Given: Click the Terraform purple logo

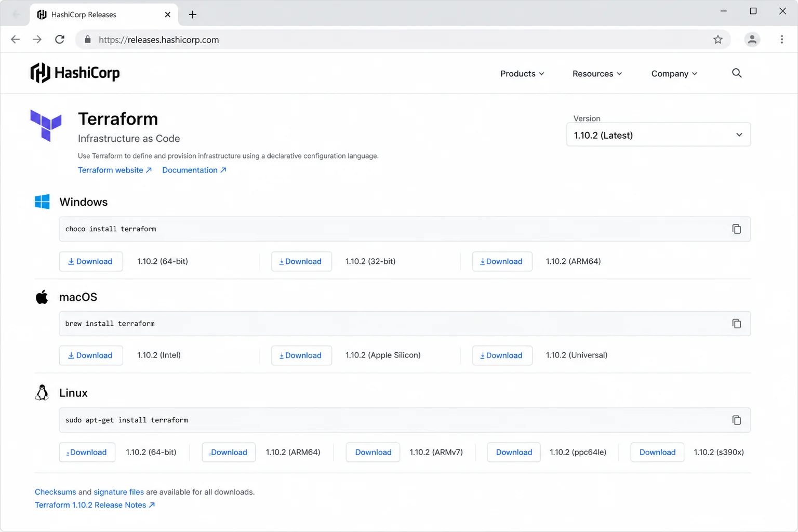Looking at the screenshot, I should pos(46,125).
